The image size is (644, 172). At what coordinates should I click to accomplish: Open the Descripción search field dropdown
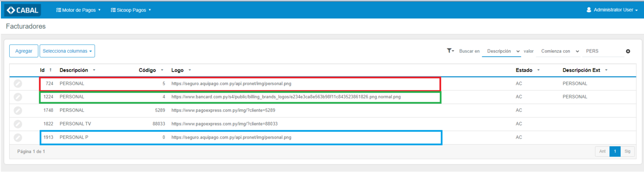coord(502,51)
